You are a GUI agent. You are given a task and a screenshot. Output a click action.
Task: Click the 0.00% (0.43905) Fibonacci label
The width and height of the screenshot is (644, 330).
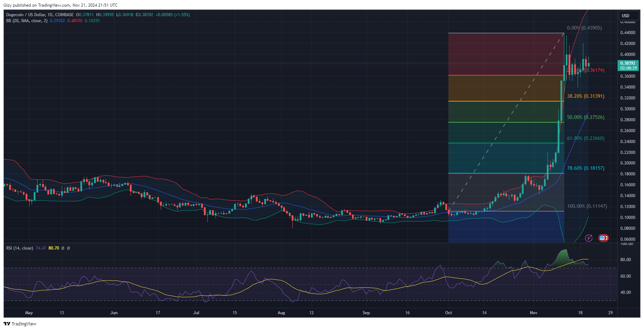tap(584, 28)
